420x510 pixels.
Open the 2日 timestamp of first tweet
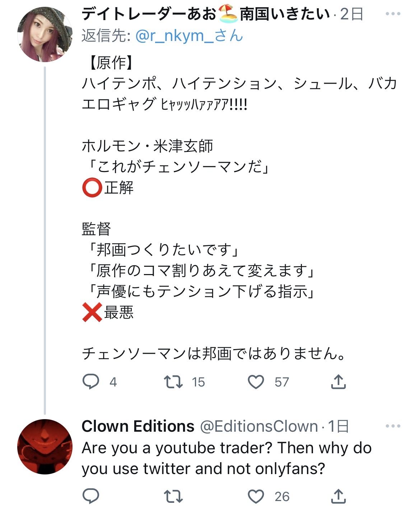tap(352, 14)
